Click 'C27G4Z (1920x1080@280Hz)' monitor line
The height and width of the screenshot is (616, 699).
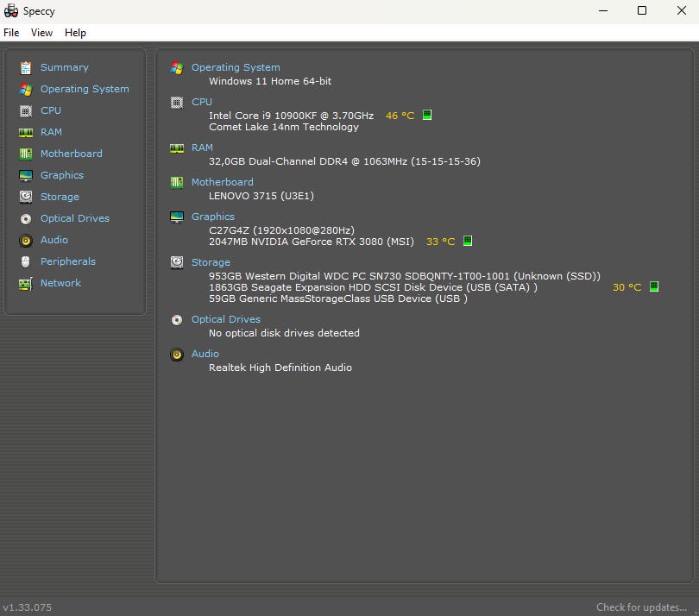(281, 230)
